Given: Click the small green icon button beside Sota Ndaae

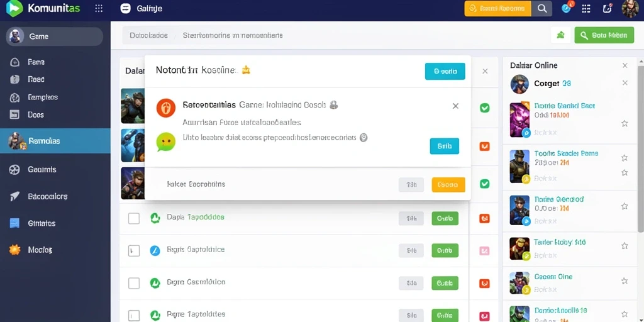Looking at the screenshot, I should click(x=560, y=35).
